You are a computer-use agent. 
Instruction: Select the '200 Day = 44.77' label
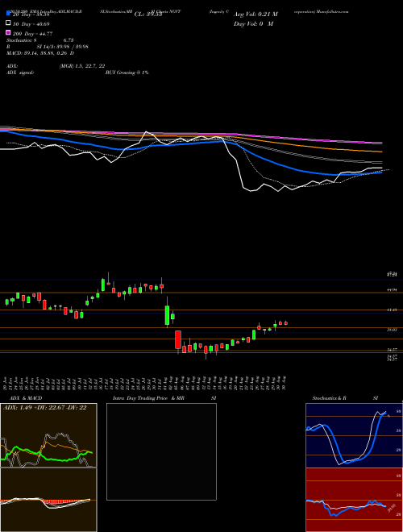[x=32, y=33]
